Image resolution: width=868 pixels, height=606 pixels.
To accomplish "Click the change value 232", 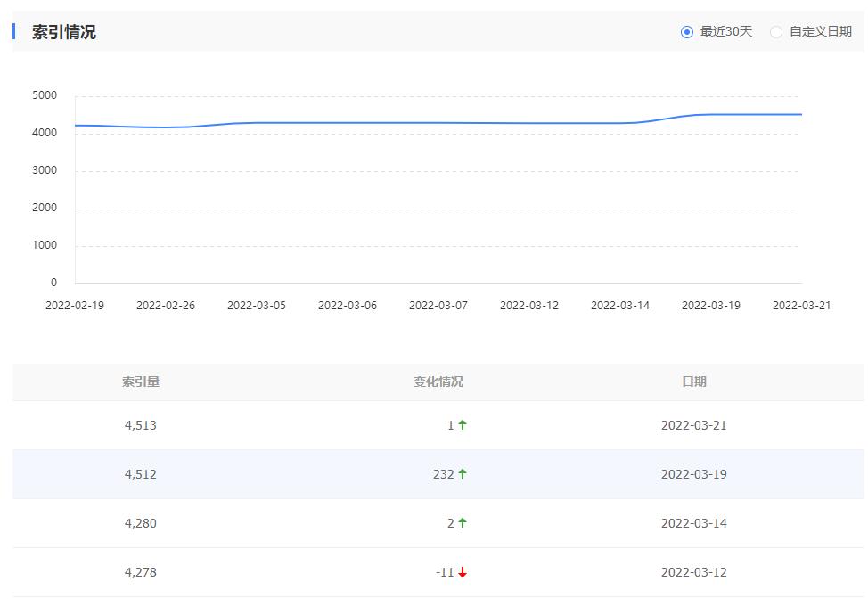I will click(444, 474).
